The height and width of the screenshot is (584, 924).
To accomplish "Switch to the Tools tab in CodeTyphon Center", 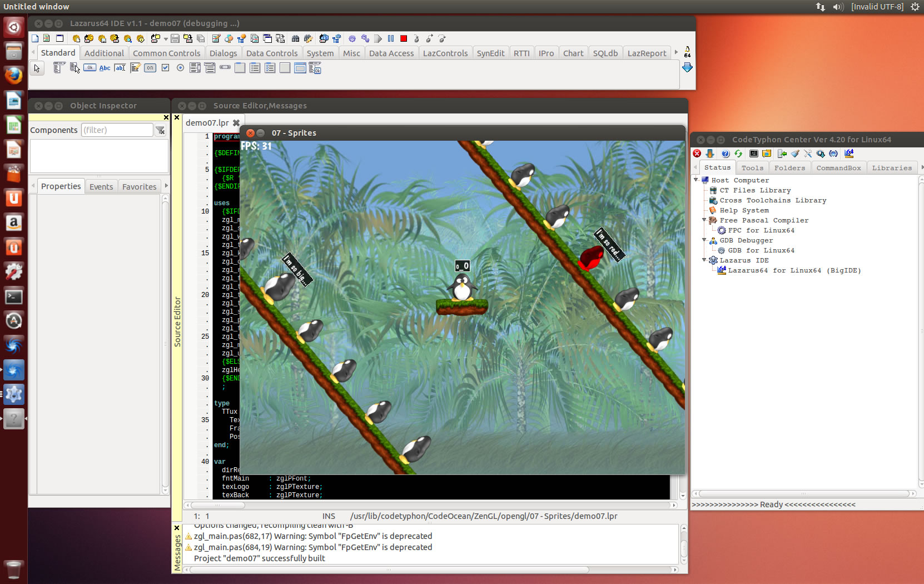I will 752,167.
